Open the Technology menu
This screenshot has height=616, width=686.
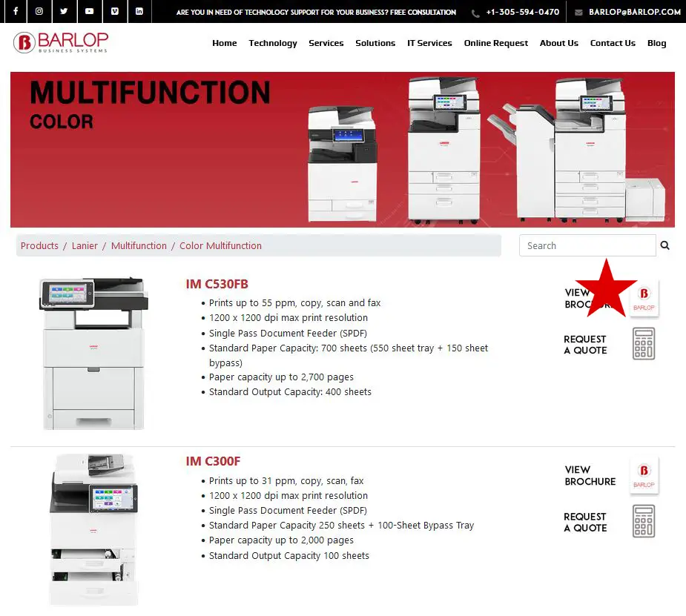tap(272, 43)
